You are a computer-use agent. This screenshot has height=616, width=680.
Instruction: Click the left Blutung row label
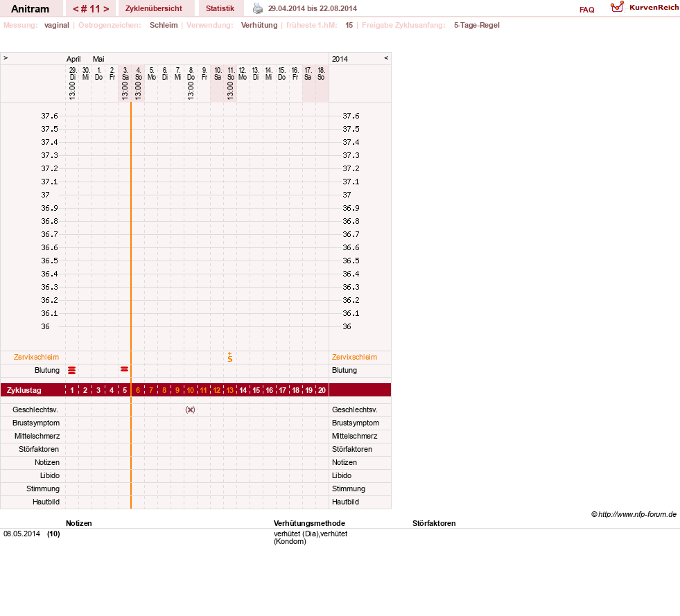coord(47,370)
